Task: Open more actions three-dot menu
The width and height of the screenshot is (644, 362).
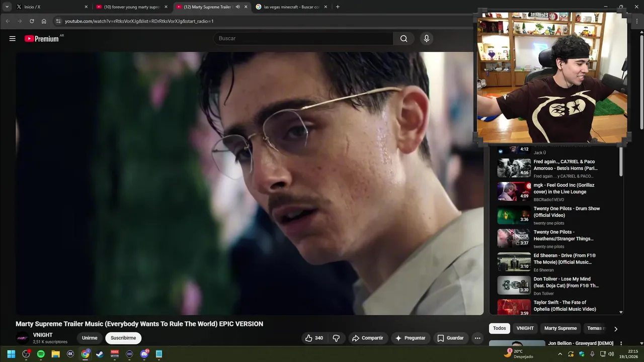Action: (x=477, y=338)
